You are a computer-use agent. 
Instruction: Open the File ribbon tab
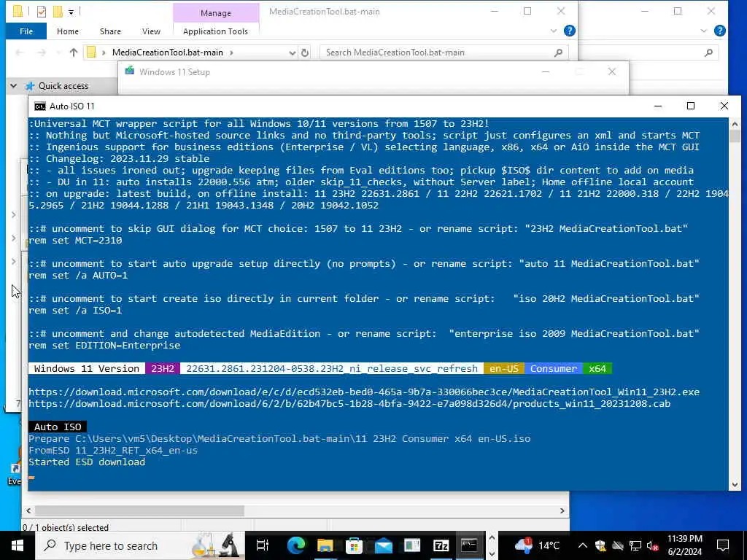[26, 31]
